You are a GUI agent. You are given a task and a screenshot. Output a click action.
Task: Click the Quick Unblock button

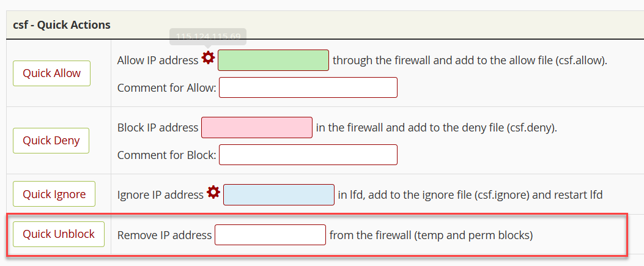point(58,234)
